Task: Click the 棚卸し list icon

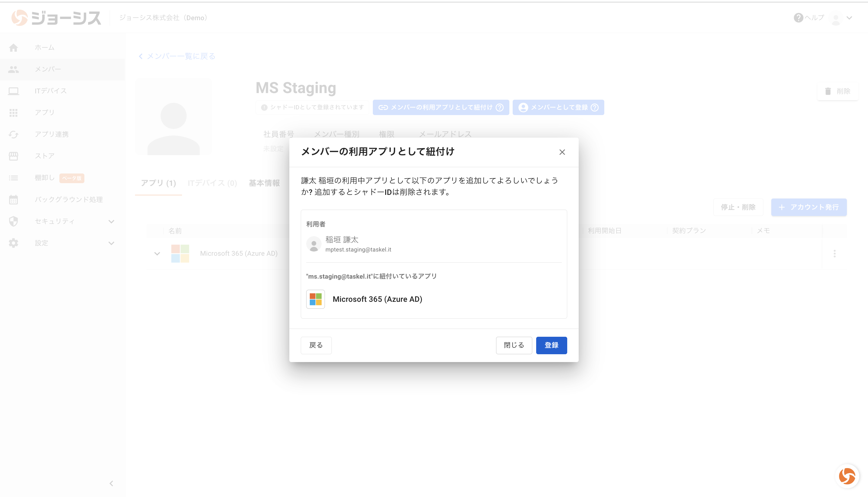Action: [14, 178]
